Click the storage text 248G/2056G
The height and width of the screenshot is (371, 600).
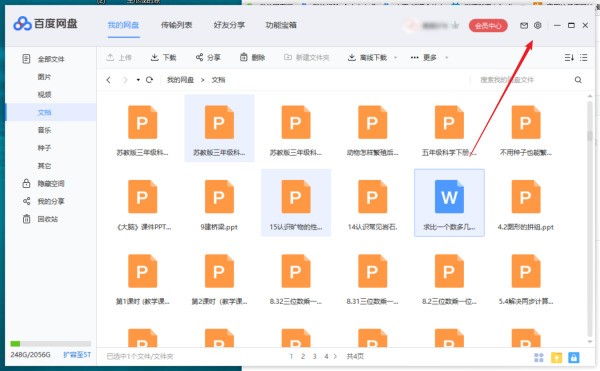click(x=31, y=355)
